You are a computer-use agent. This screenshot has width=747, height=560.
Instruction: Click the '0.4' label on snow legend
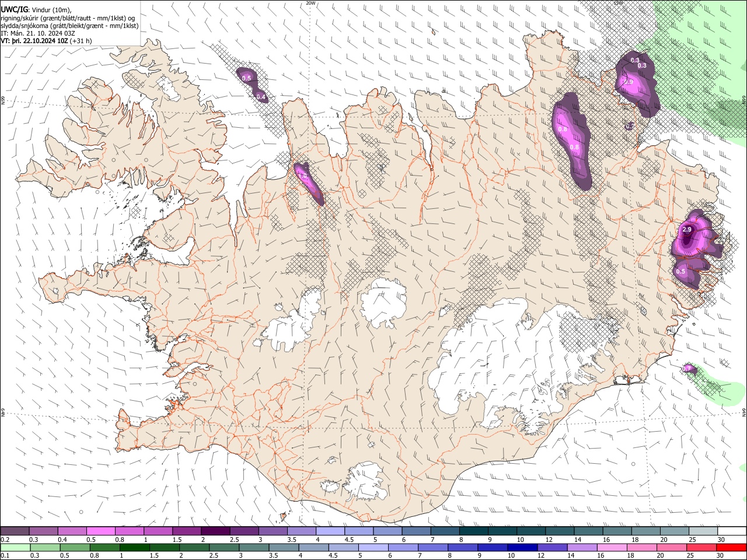[63, 540]
